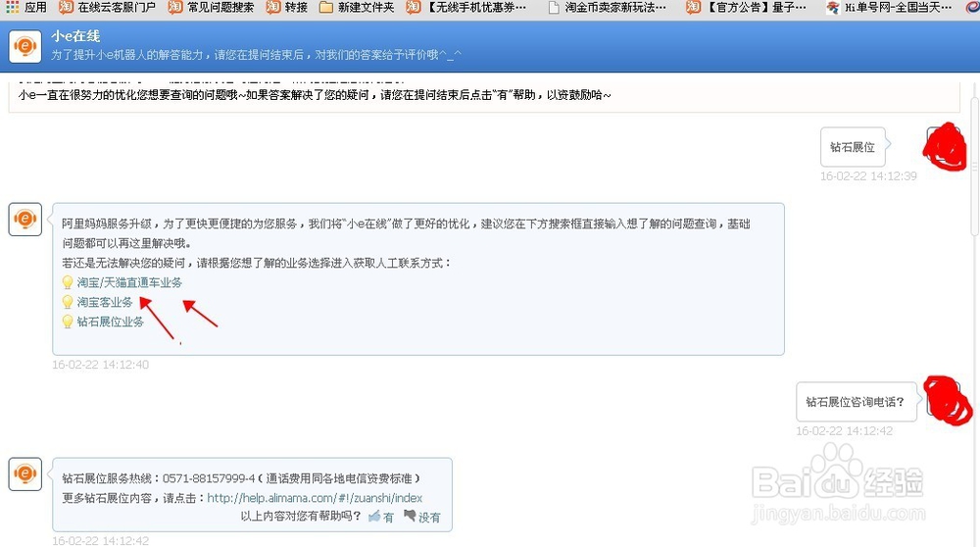Open the 无线手机优惠券 bookmark
980x547 pixels.
click(466, 8)
